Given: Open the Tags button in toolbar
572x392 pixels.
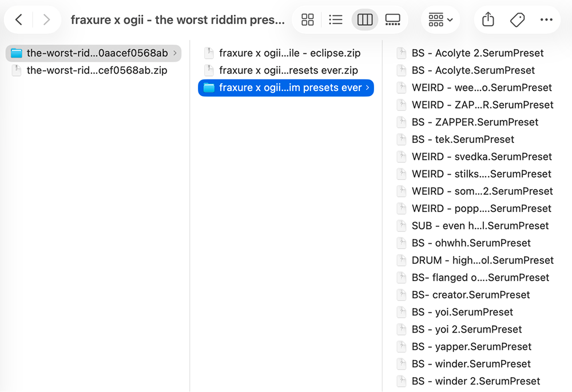Looking at the screenshot, I should 517,19.
